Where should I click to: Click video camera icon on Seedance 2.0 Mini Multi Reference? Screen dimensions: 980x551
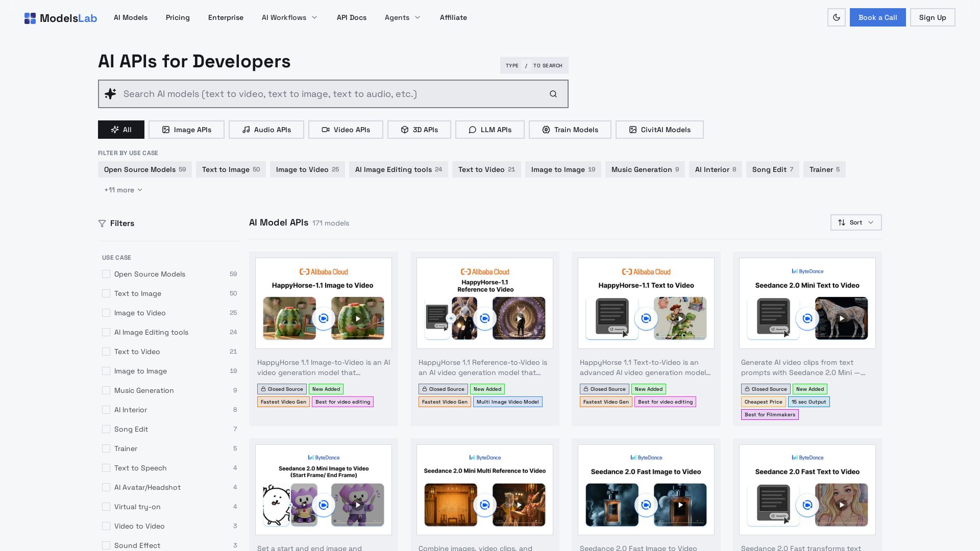click(x=485, y=505)
